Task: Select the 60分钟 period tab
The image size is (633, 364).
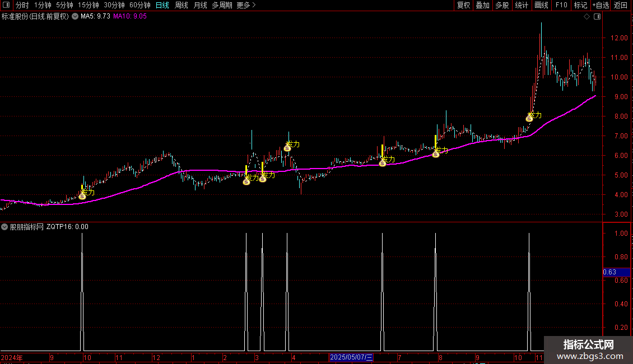Action: pos(139,5)
